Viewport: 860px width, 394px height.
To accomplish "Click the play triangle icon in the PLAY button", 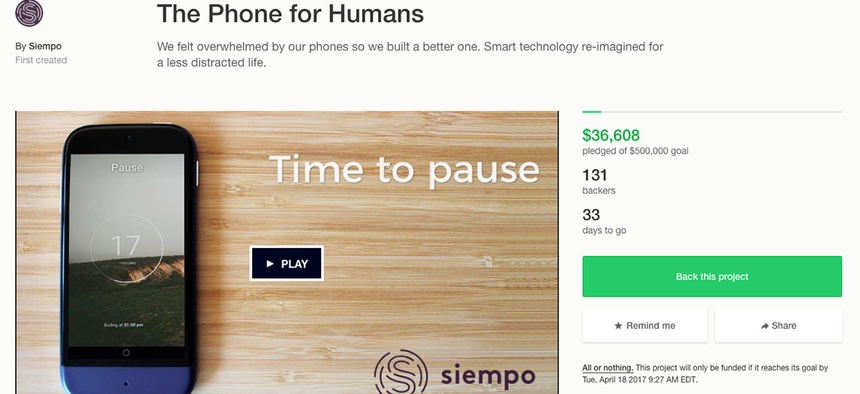I will [x=270, y=263].
